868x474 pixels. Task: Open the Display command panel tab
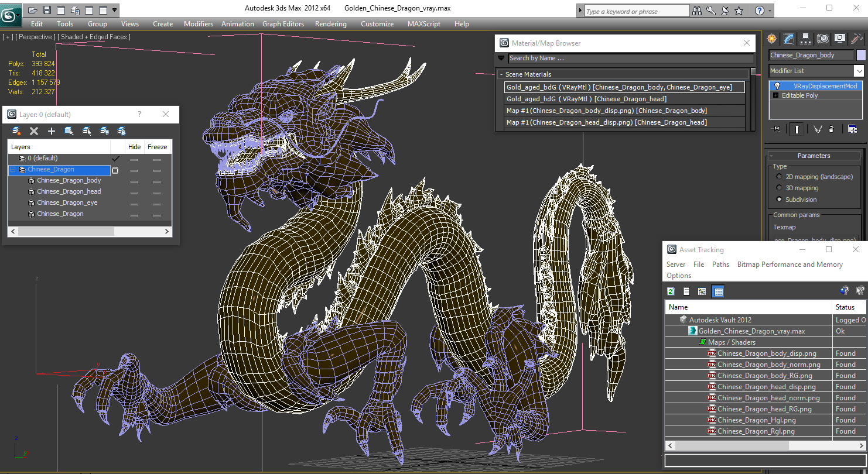pyautogui.click(x=840, y=39)
